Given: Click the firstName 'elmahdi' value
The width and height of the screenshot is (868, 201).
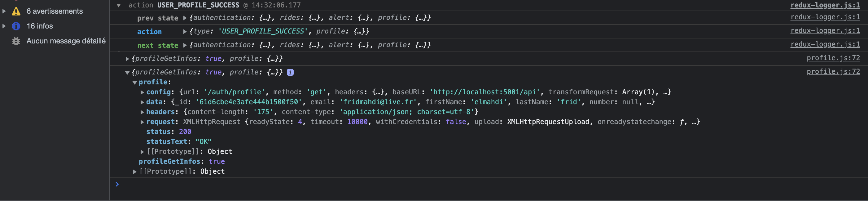Looking at the screenshot, I should 489,102.
